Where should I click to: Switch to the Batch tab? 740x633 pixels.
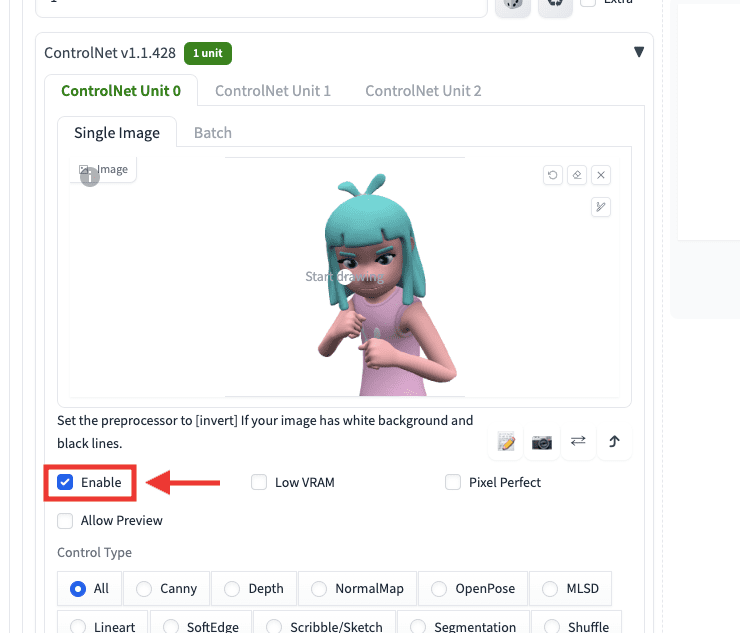[213, 133]
